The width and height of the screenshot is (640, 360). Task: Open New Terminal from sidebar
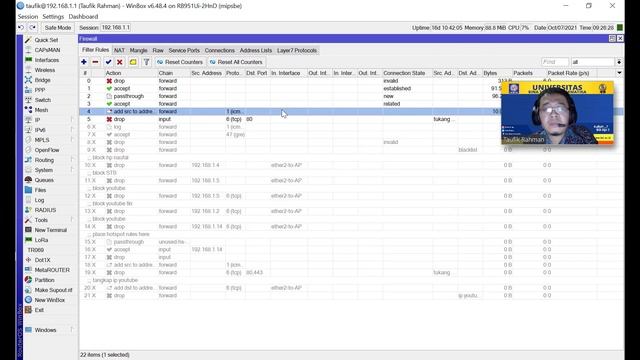point(50,230)
